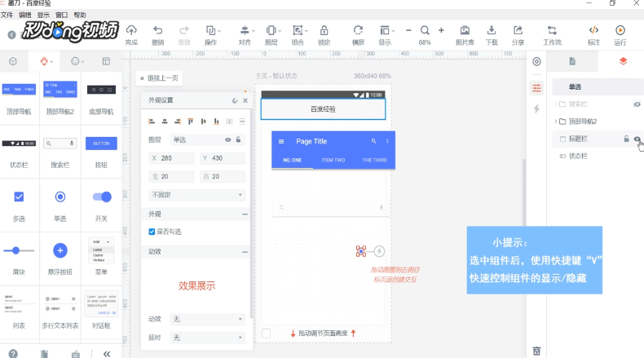644x358 pixels.
Task: Open the 延时 无 dropdown
Action: (207, 338)
